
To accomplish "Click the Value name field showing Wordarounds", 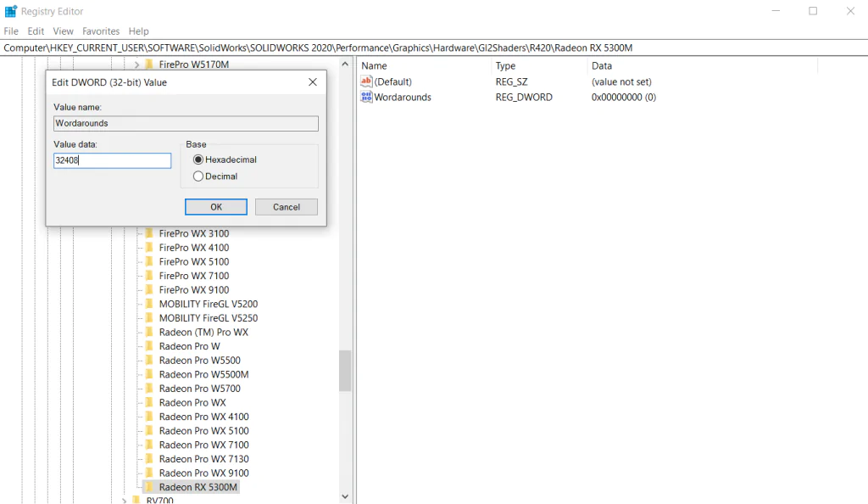I will pyautogui.click(x=186, y=123).
